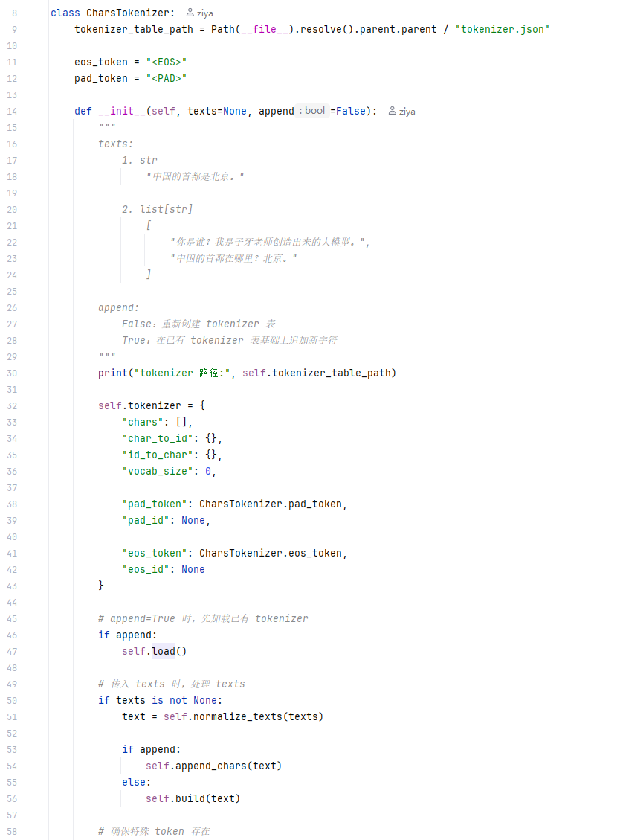The image size is (623, 840).
Task: Click the "chars" dictionary key
Action: coord(143,422)
